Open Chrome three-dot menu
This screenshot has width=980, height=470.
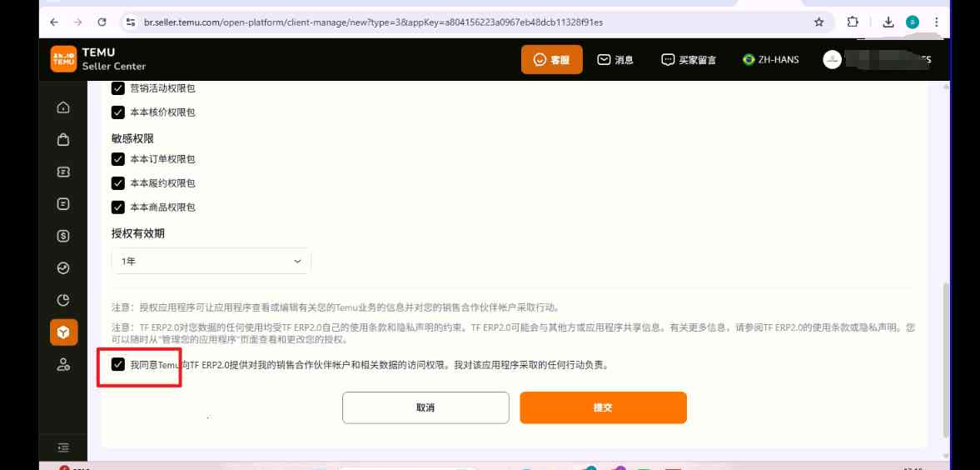click(x=936, y=22)
